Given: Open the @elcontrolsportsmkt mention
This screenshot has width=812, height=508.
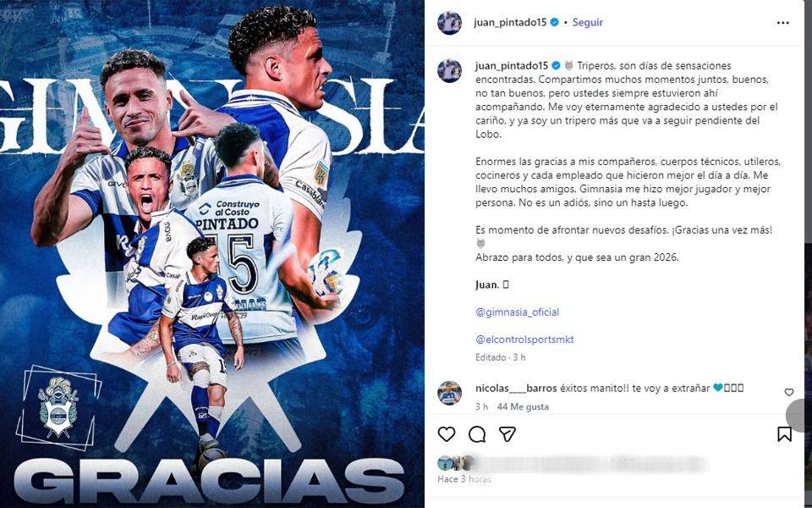Looking at the screenshot, I should pyautogui.click(x=524, y=340).
